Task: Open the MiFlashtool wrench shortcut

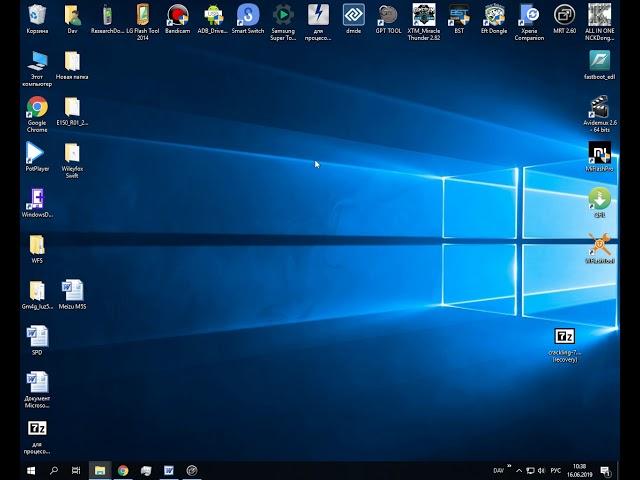Action: coord(600,248)
